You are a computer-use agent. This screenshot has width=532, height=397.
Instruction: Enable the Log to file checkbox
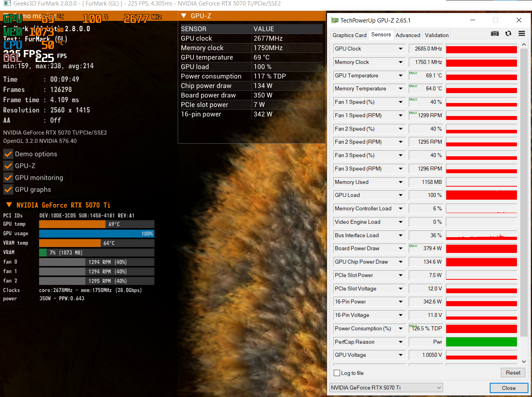click(337, 373)
